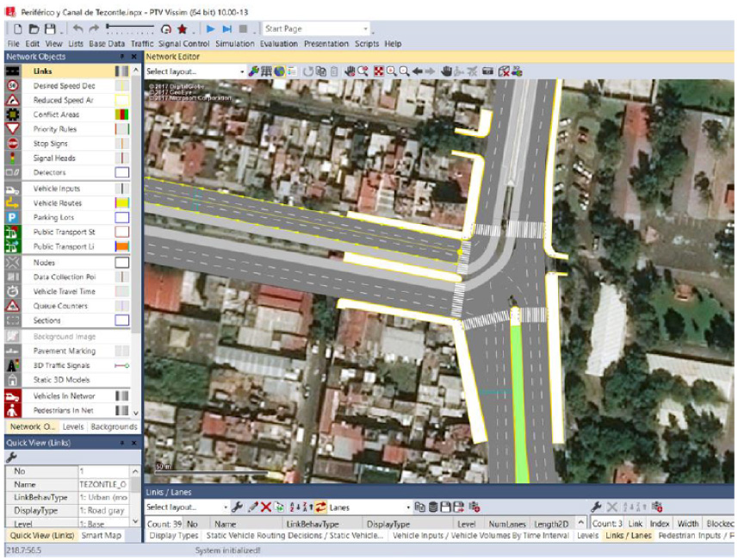Select the Vehicle Inputs icon
This screenshot has height=560, width=738.
13,189
